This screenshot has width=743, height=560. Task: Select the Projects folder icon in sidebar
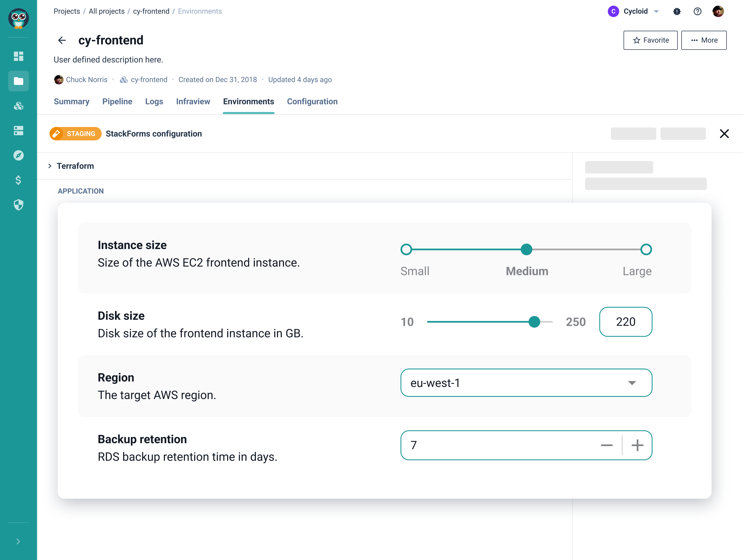[x=18, y=81]
